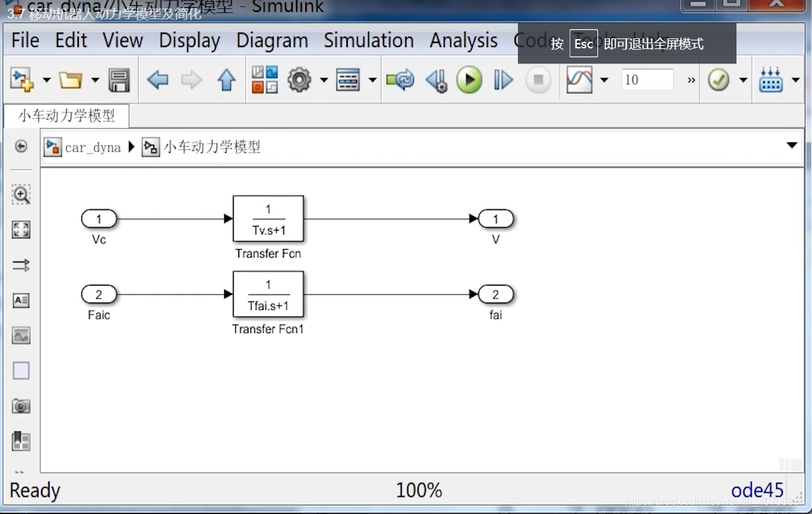Open Model Configuration gear icon
Viewport: 812px width, 514px height.
[299, 80]
